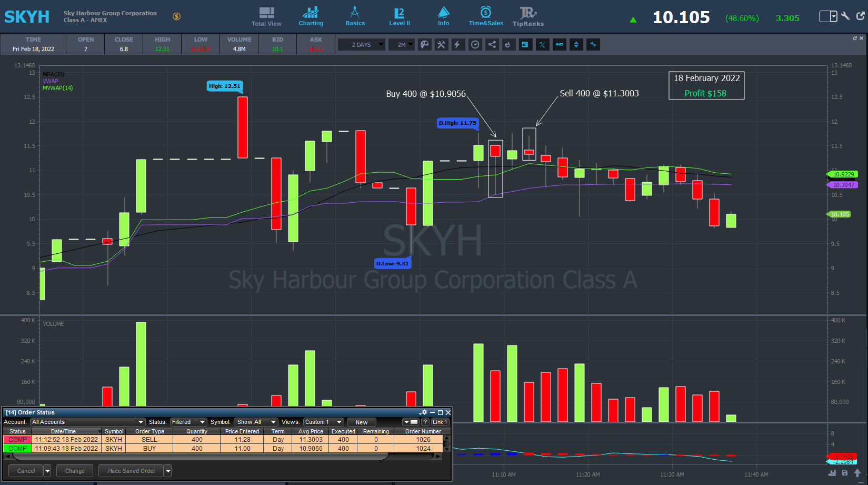Switch to the Charting tab
Image resolution: width=868 pixels, height=485 pixels.
[311, 16]
